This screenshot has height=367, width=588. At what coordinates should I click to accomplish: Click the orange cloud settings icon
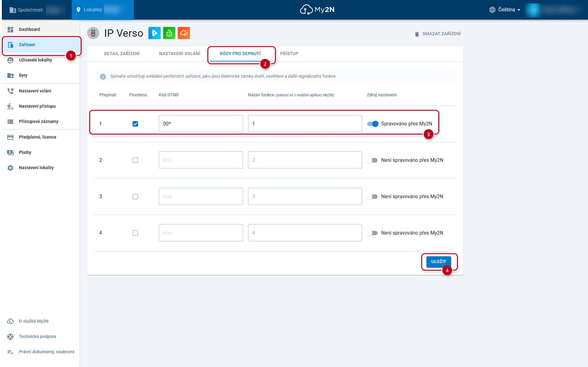tap(184, 33)
